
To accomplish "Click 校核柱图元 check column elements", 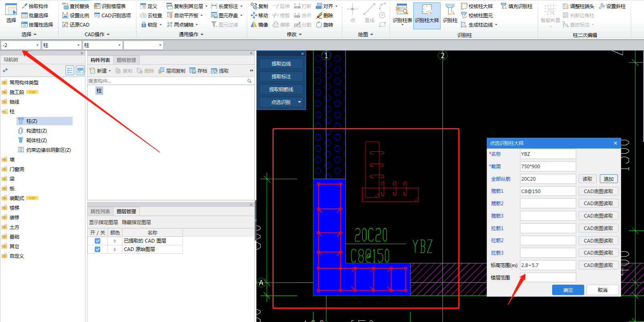I will pyautogui.click(x=477, y=15).
